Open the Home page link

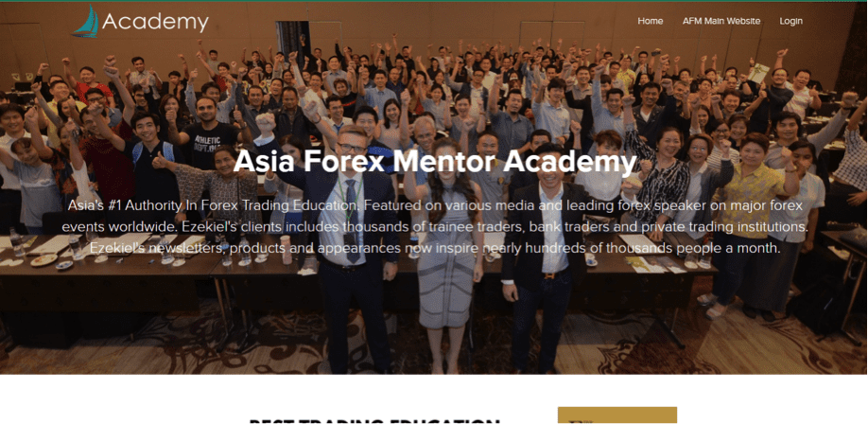coord(650,21)
